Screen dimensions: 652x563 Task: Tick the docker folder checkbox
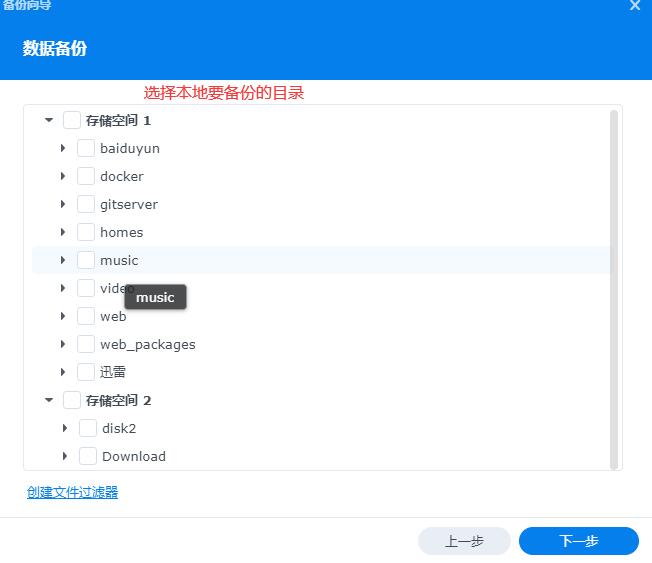click(86, 176)
